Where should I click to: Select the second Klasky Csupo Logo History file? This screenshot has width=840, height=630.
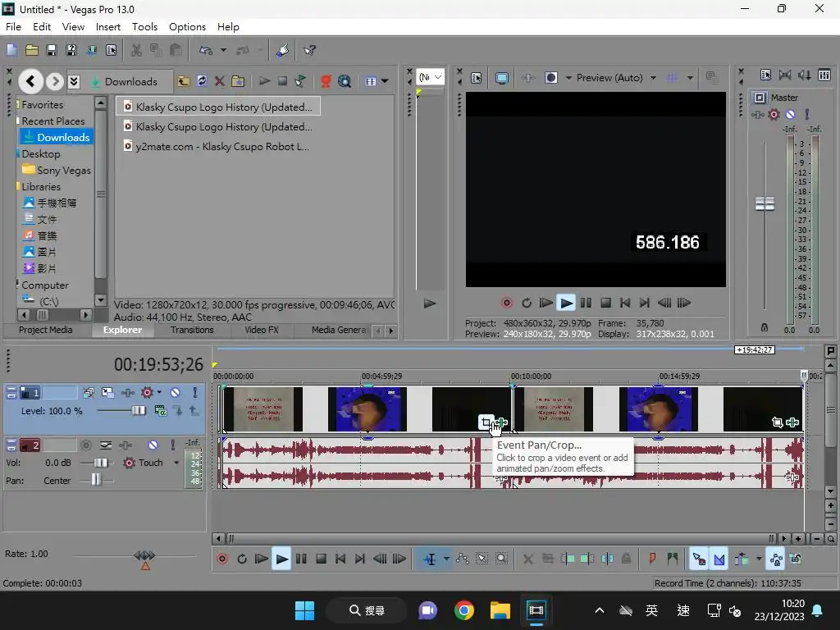218,127
